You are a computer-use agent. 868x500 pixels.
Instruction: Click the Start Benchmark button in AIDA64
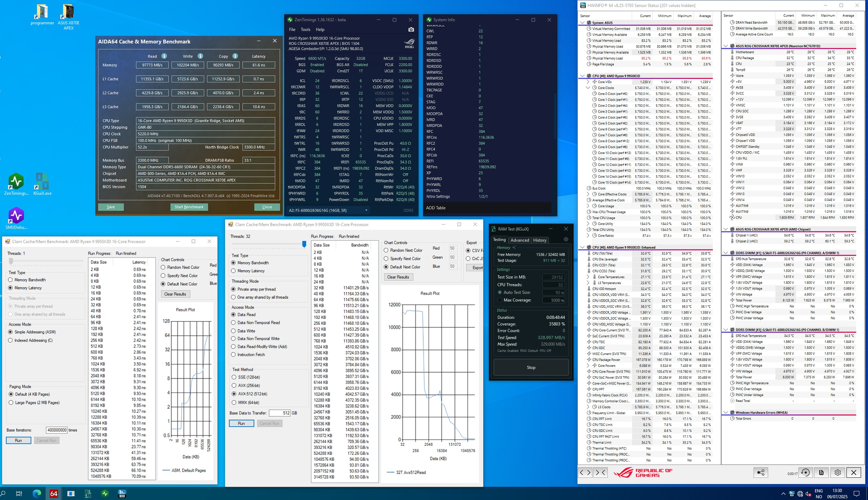pyautogui.click(x=189, y=207)
